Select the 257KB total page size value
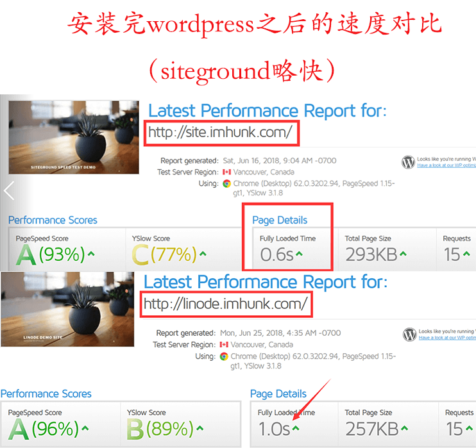Screen dimensions: 476x448 tap(372, 429)
